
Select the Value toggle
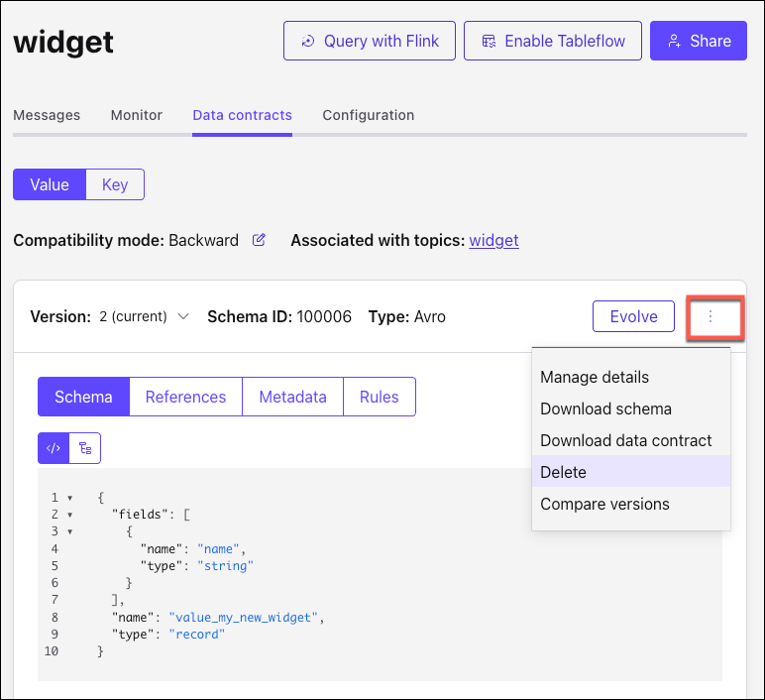click(50, 184)
